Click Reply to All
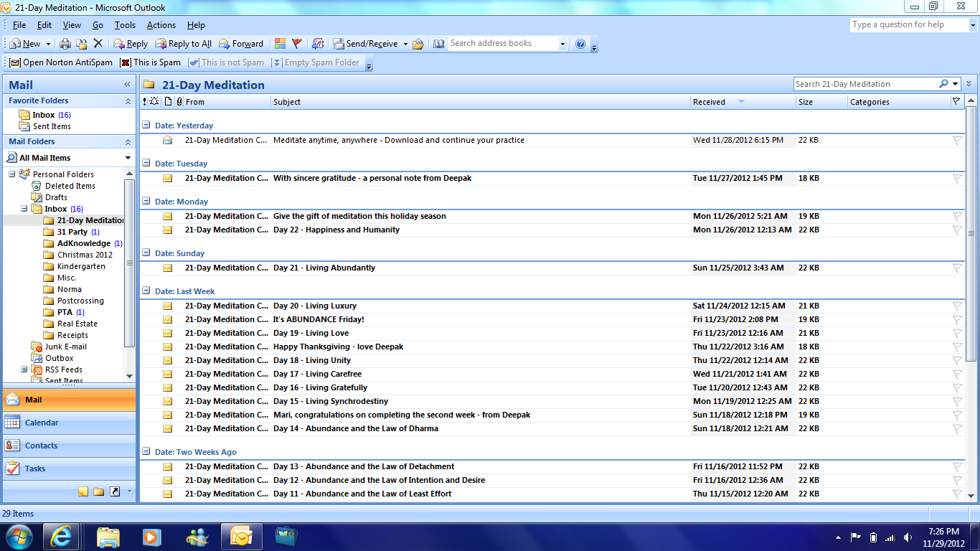The image size is (980, 551). [183, 44]
